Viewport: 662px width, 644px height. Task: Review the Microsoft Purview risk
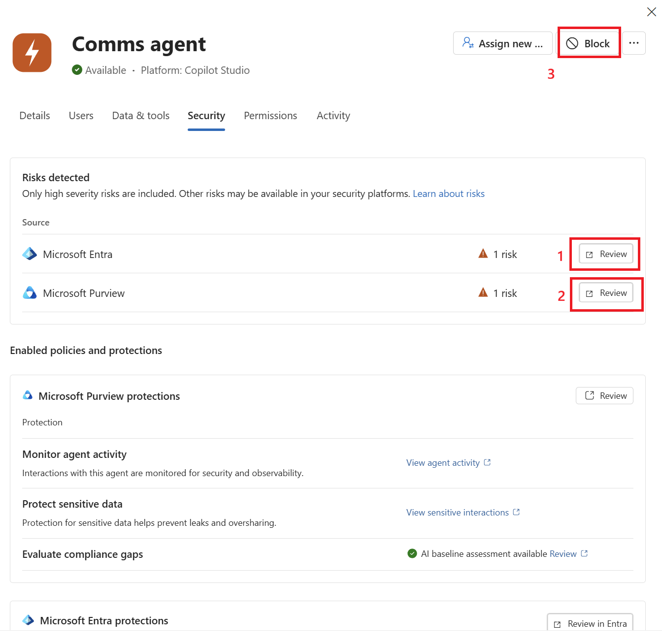[x=606, y=293]
